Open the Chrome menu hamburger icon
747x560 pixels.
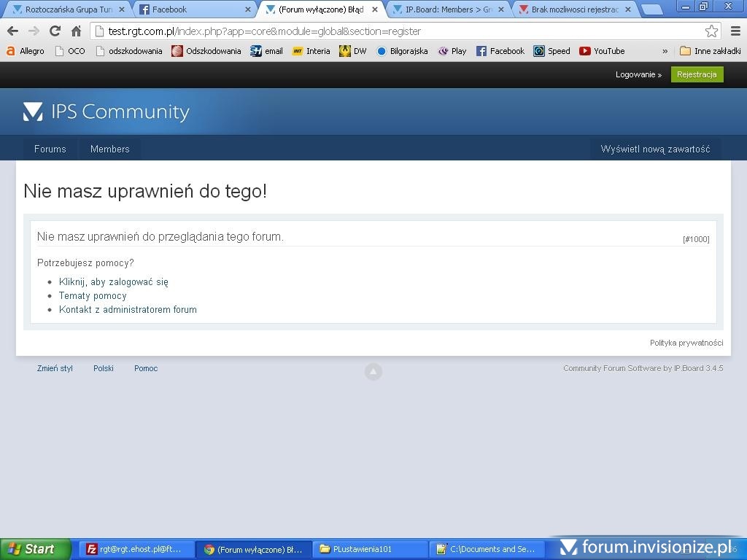(735, 31)
